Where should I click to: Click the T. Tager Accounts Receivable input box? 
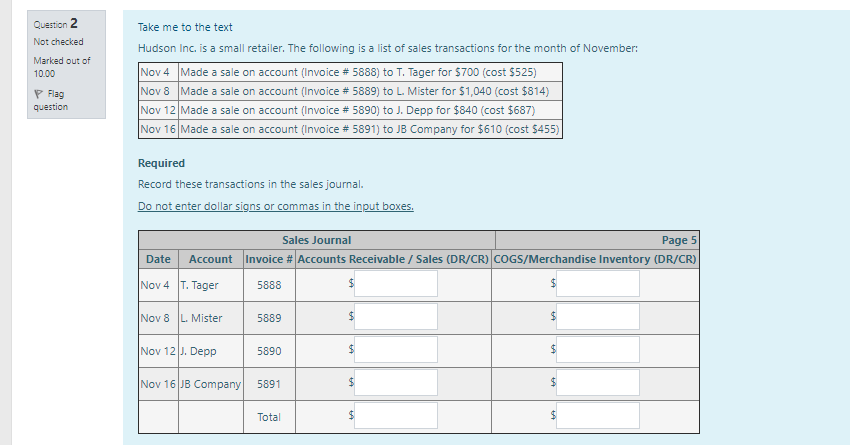click(396, 283)
